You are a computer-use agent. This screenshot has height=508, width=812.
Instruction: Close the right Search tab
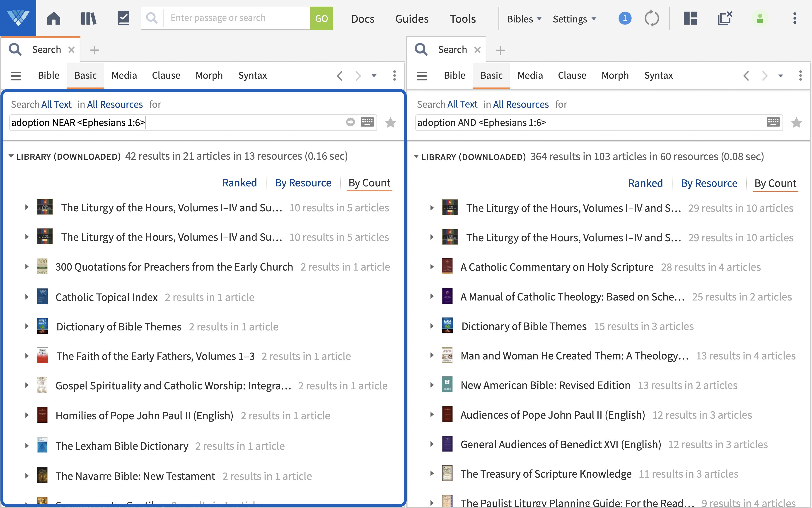coord(477,50)
